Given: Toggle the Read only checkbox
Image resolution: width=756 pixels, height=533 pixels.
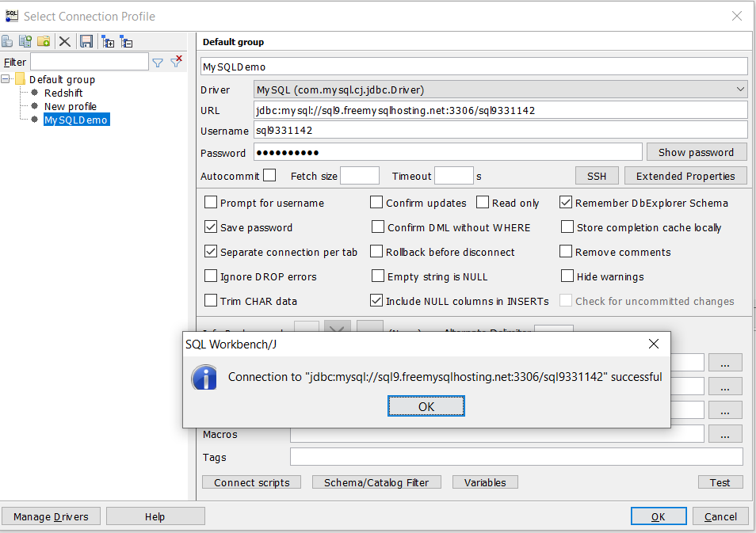Looking at the screenshot, I should [x=483, y=203].
